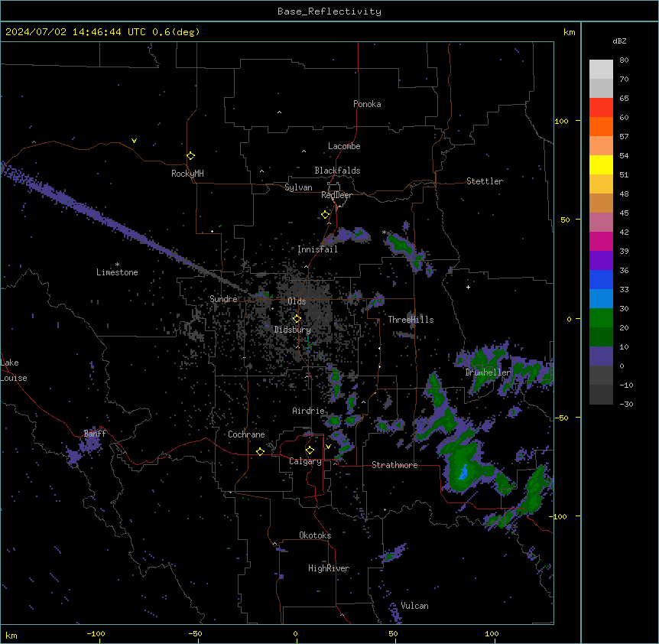
Task: Click the ThreeHills label
Action: point(411,320)
